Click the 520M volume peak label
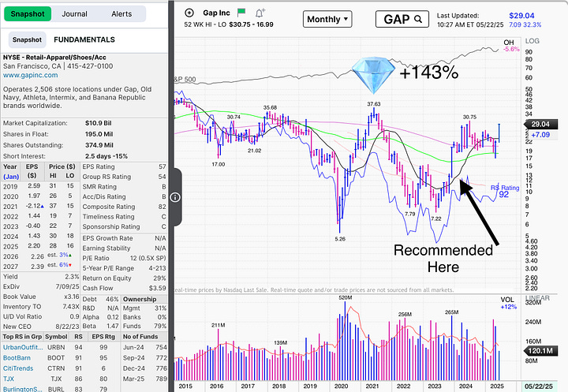 (346, 297)
